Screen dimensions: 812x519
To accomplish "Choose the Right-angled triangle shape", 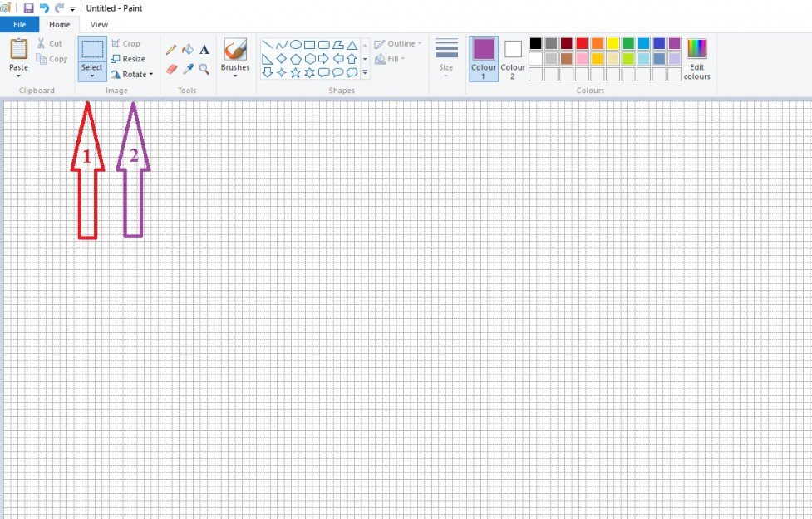I will click(268, 58).
